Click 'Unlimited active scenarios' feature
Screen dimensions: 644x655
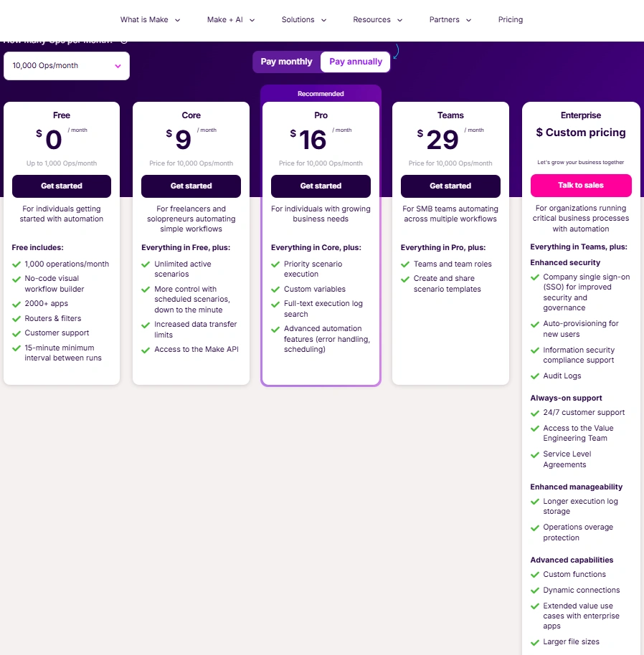click(183, 269)
